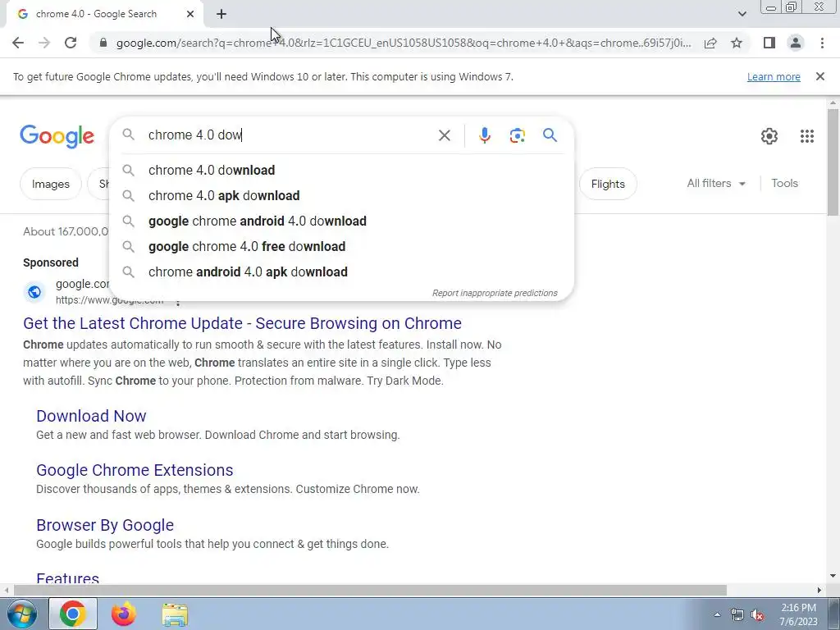Search by image with Google Lens
This screenshot has width=840, height=630.
(517, 135)
